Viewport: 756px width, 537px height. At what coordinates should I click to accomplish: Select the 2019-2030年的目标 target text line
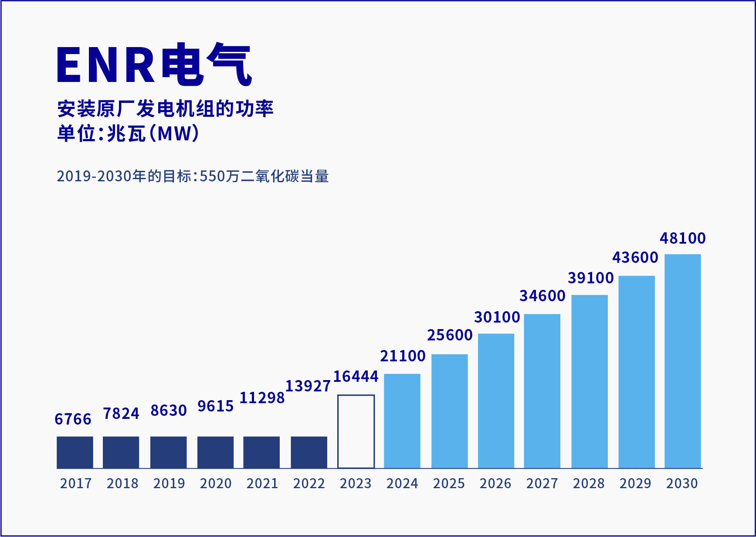click(x=193, y=177)
